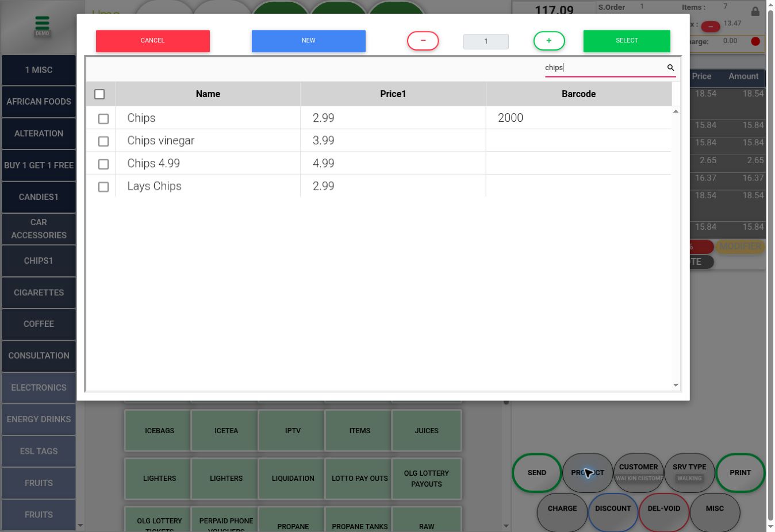Click the barcode 2000 cell

tap(578, 118)
